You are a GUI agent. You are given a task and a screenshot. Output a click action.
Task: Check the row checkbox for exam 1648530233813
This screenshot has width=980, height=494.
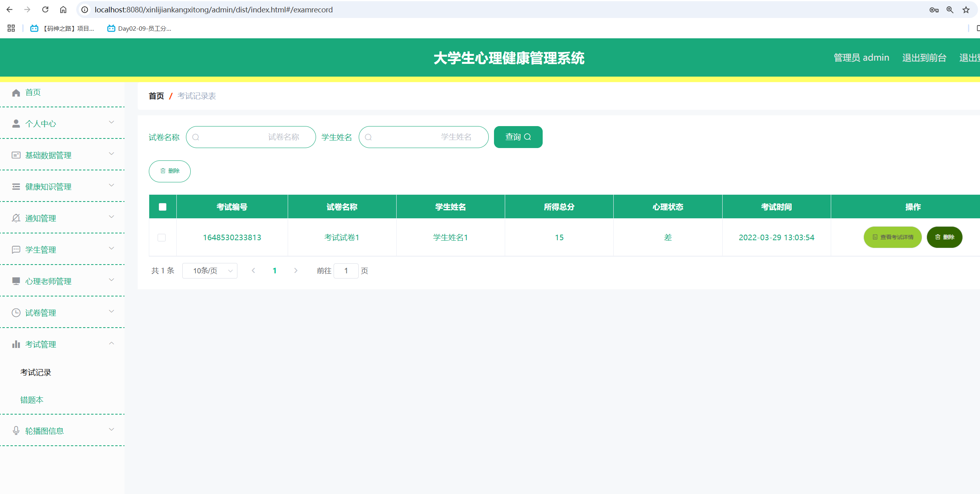pyautogui.click(x=162, y=237)
